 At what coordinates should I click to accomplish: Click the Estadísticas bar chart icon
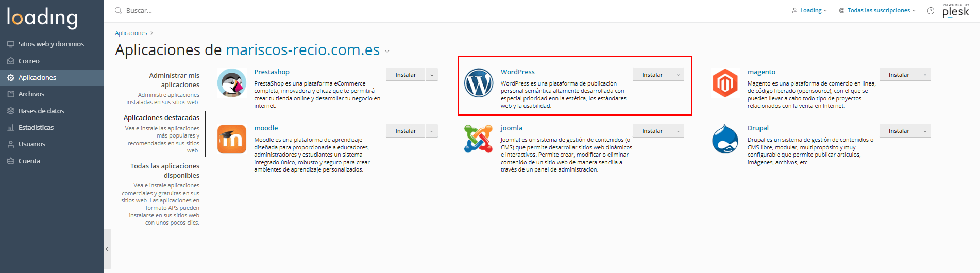point(11,128)
